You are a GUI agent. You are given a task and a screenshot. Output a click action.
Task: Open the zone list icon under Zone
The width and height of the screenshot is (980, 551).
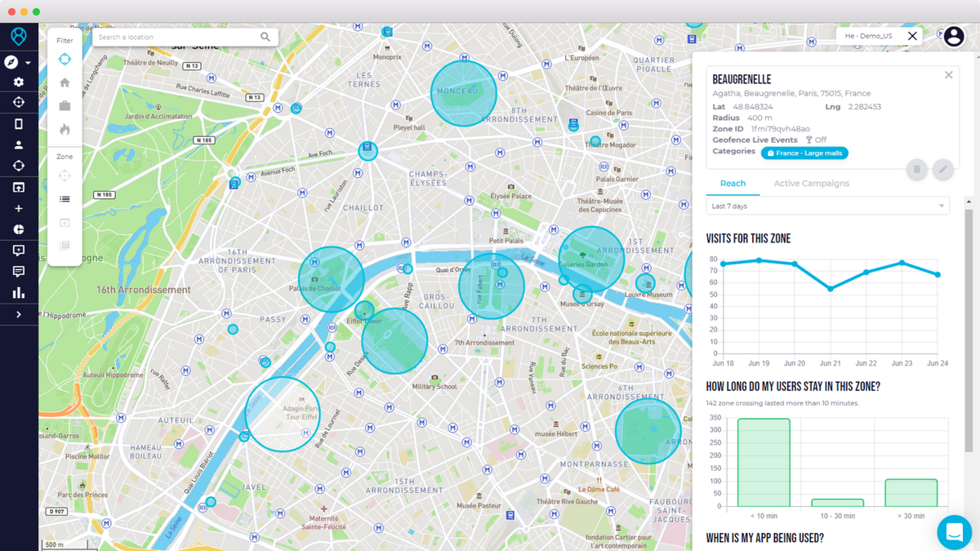pyautogui.click(x=65, y=198)
